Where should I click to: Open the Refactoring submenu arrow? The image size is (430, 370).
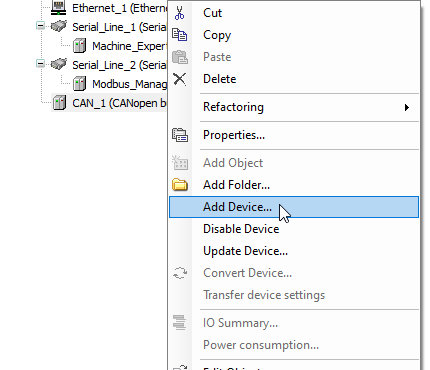[407, 107]
